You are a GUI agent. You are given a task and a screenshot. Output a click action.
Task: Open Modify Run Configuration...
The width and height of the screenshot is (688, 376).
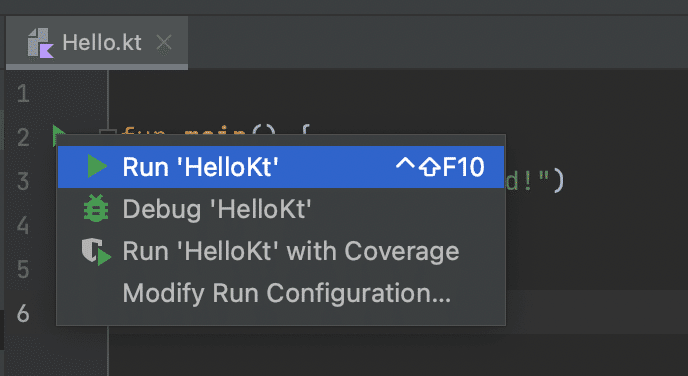pyautogui.click(x=281, y=293)
